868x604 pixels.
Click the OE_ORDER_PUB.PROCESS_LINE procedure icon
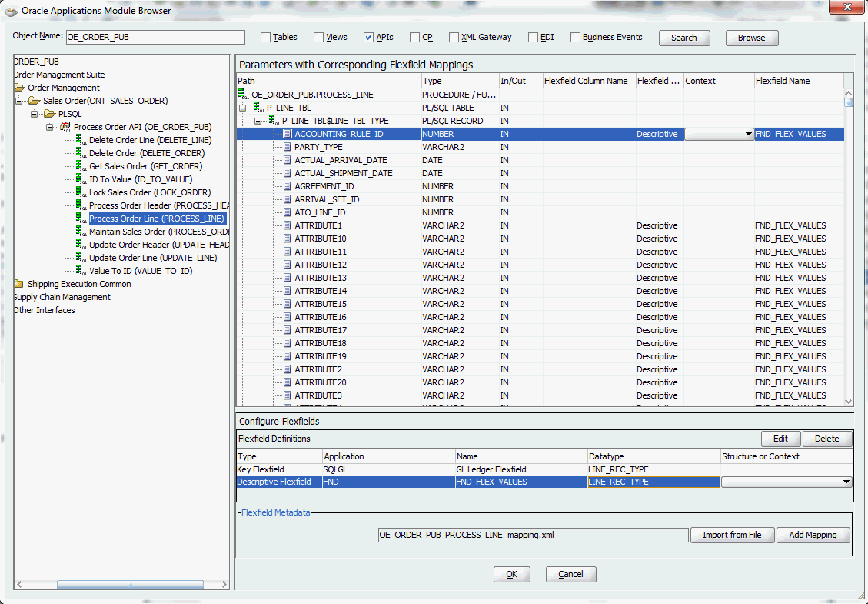[x=243, y=95]
